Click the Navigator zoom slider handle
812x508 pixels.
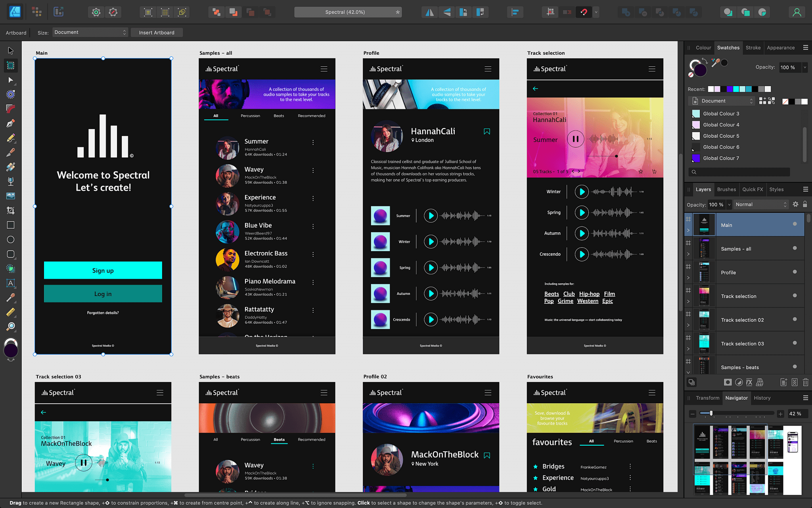pyautogui.click(x=711, y=414)
